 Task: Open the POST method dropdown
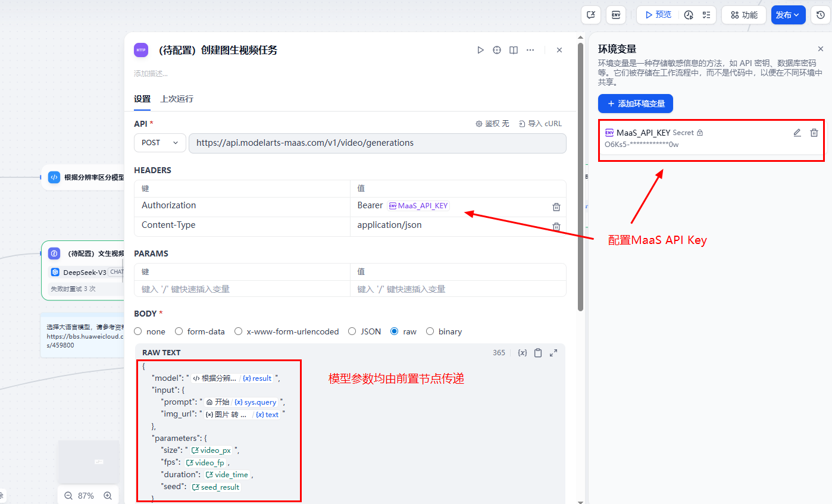pyautogui.click(x=159, y=143)
